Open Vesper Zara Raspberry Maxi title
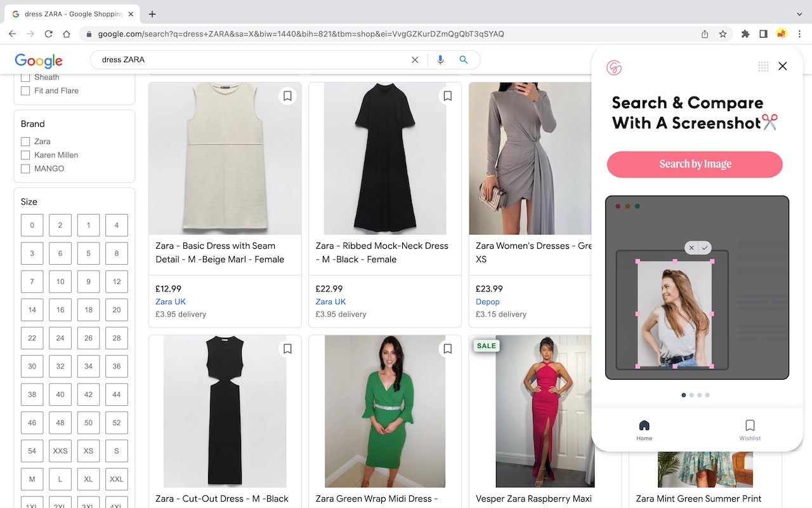This screenshot has width=812, height=508. [534, 499]
